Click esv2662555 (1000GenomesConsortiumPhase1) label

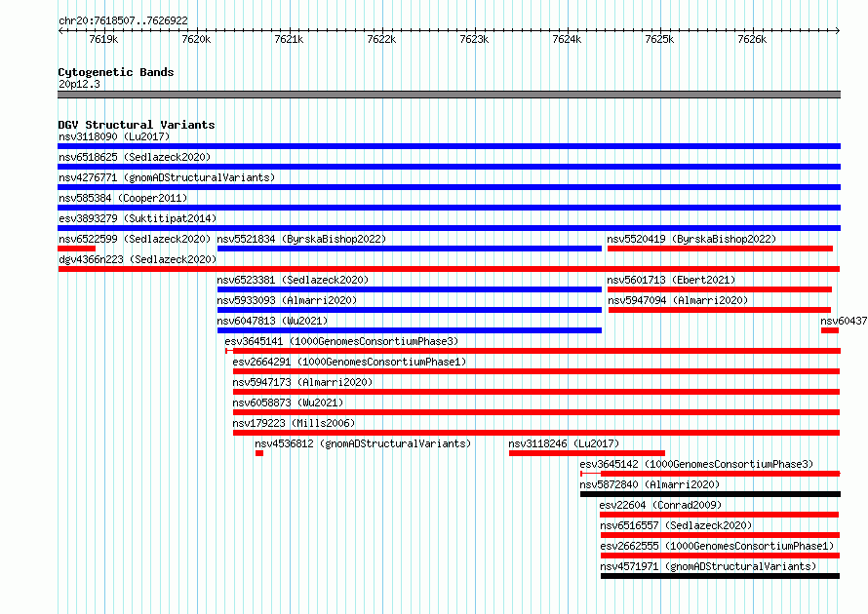(x=717, y=546)
